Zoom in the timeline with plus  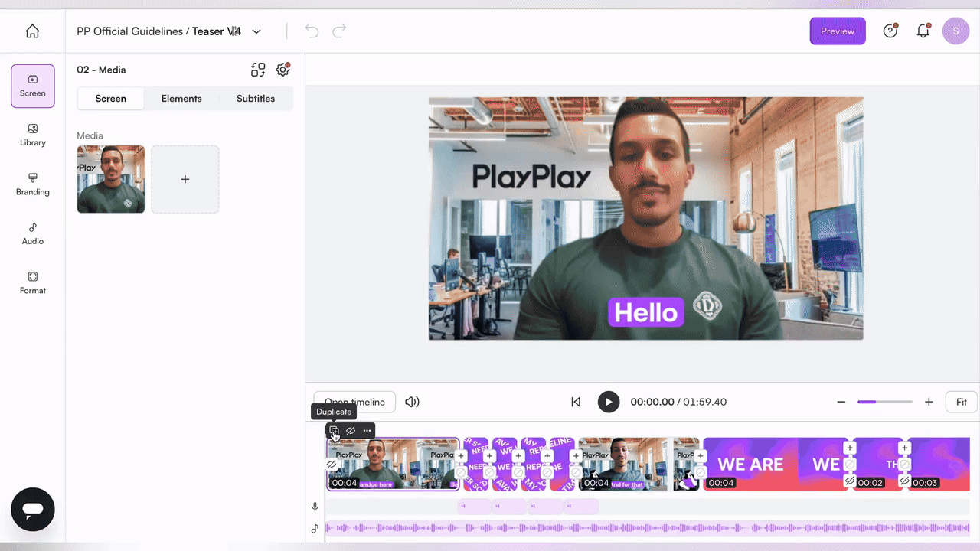point(929,402)
